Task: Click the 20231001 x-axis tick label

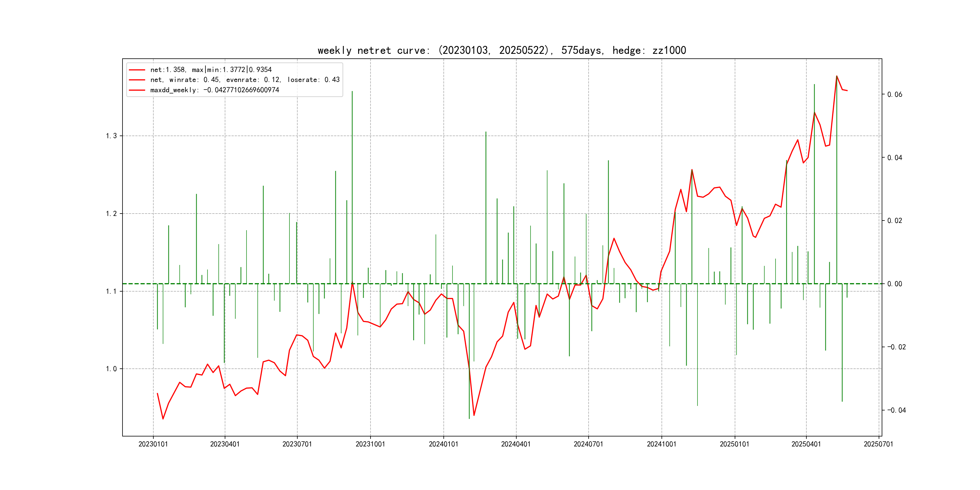Action: (x=370, y=444)
